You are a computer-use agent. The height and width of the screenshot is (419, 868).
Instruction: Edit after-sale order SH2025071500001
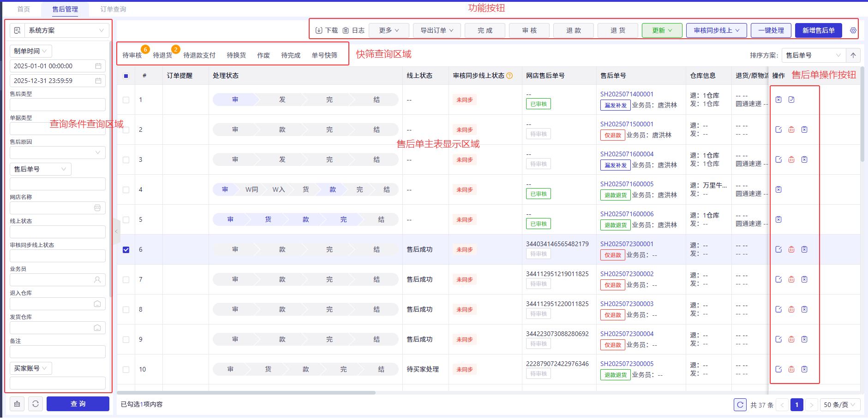(x=778, y=130)
